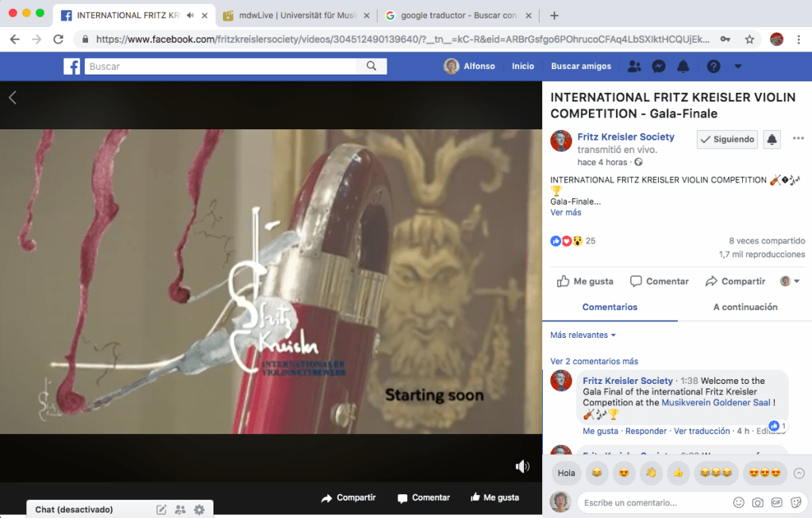Click the Ver más description link

[565, 213]
